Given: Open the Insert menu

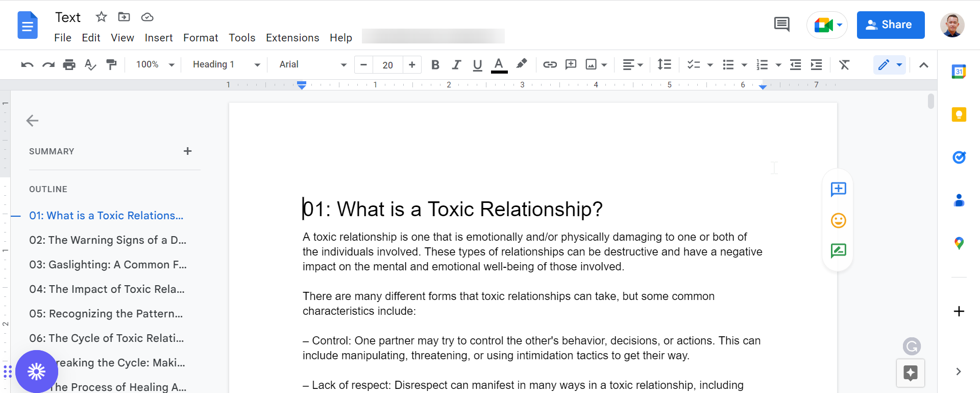Looking at the screenshot, I should tap(159, 38).
